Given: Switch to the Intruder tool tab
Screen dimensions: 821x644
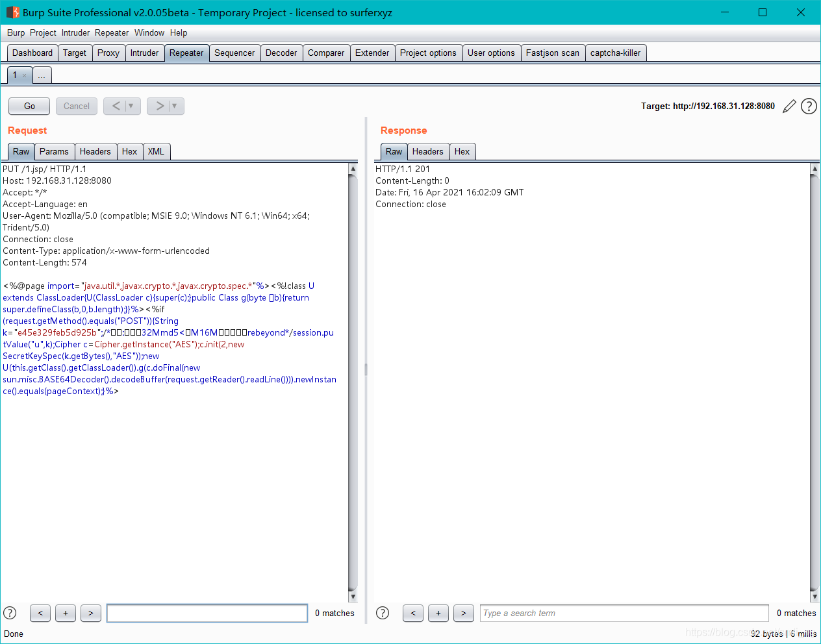Looking at the screenshot, I should (144, 53).
